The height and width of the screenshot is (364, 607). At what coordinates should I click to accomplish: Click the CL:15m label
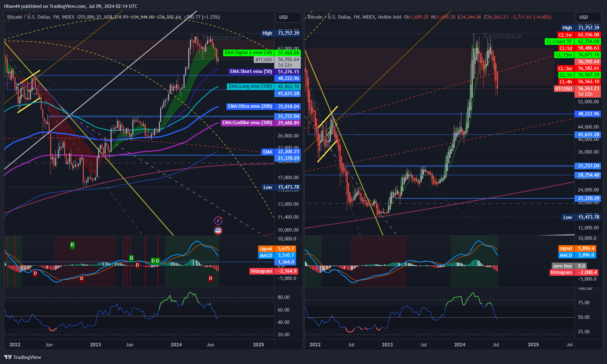564,55
